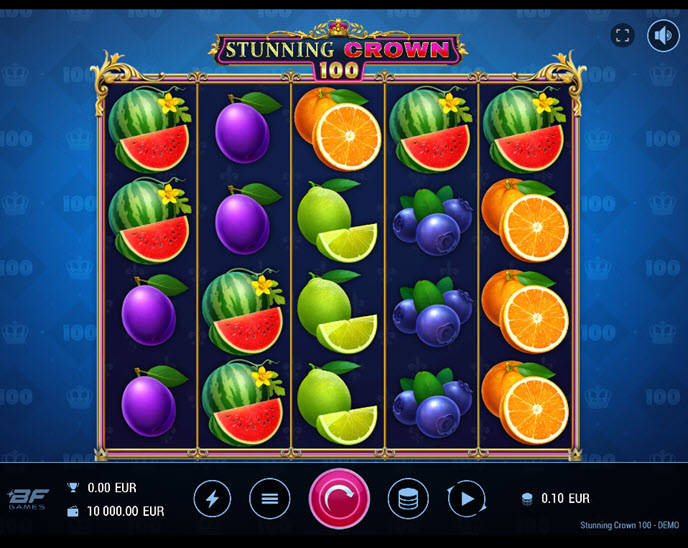Click the 10 000.00 EUR balance text
Image resolution: width=688 pixels, height=548 pixels.
125,511
